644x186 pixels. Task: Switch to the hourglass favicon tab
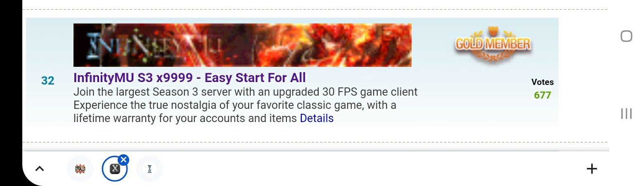pyautogui.click(x=149, y=169)
